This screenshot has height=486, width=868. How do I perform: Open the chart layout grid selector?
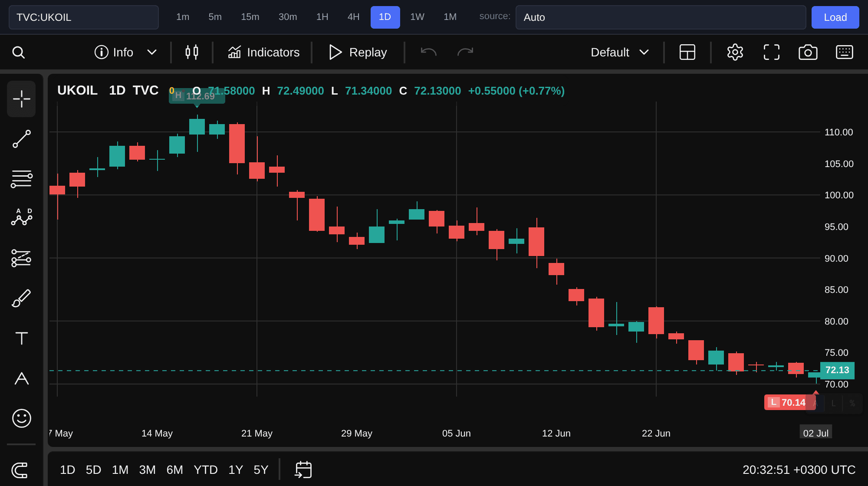[x=687, y=53]
